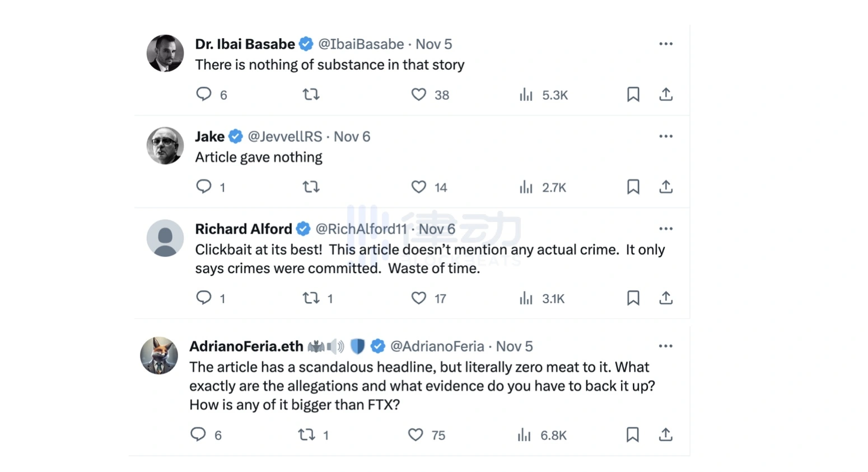This screenshot has width=868, height=472.
Task: View analytics for AdrianoFeria's 6.8K views
Action: point(524,434)
